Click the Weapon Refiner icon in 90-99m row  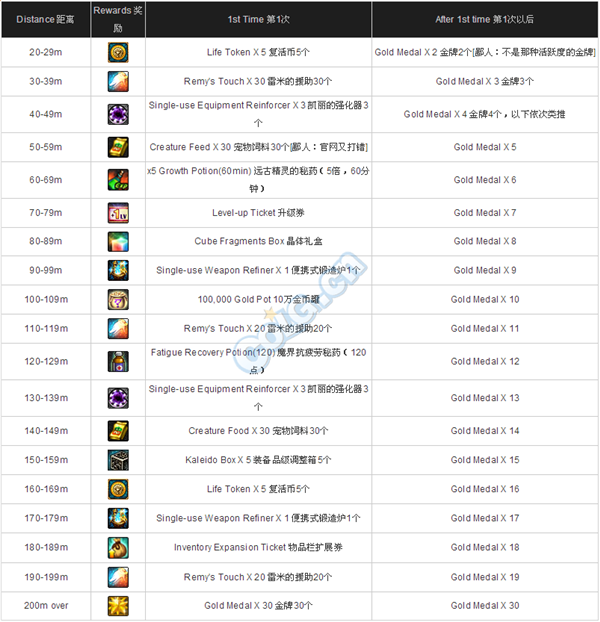[x=118, y=270]
